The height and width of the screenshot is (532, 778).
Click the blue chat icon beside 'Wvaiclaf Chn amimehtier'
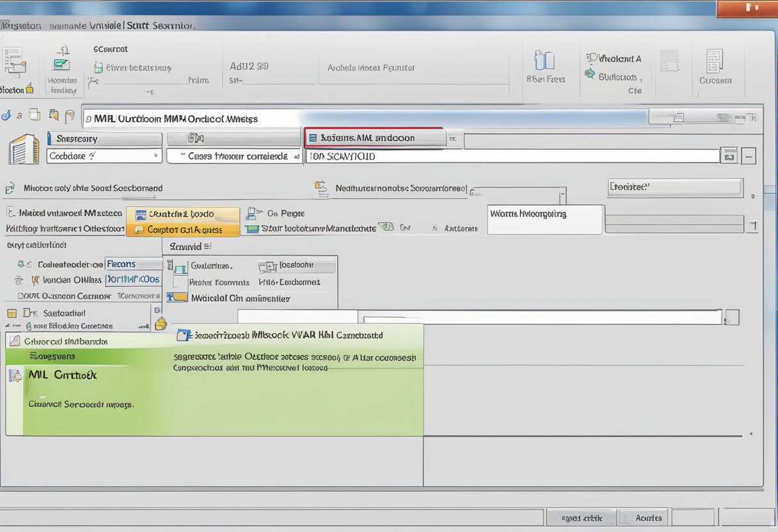(x=177, y=296)
